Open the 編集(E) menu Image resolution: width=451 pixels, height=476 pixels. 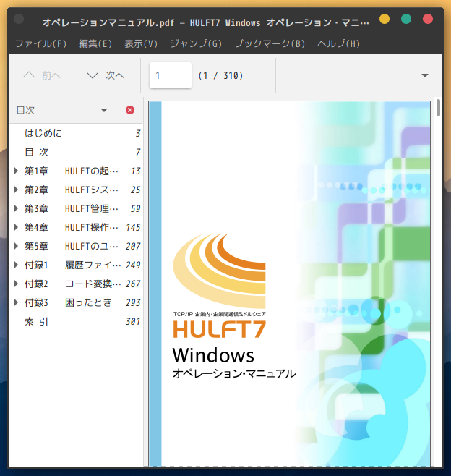95,43
